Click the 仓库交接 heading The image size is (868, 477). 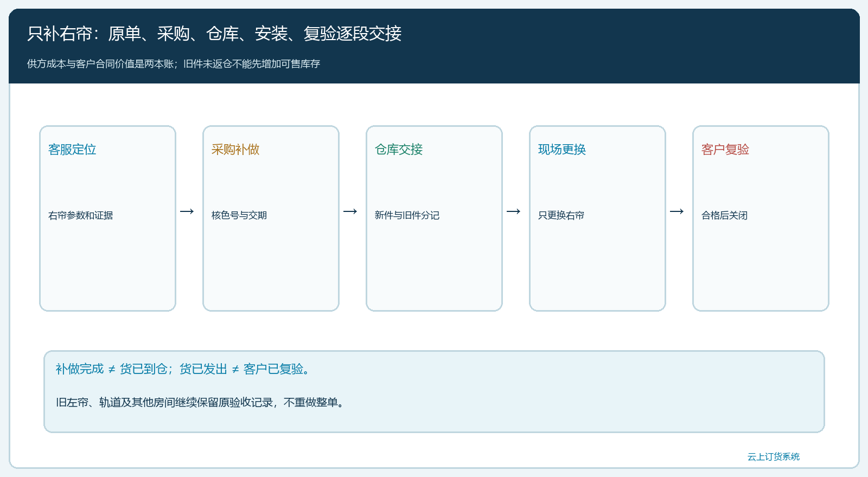[x=399, y=150]
